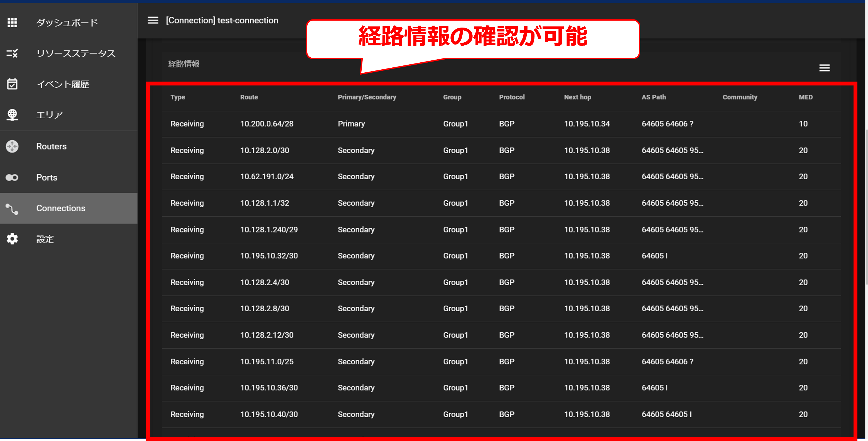Select Connections in the sidebar
The image size is (868, 441).
point(61,208)
